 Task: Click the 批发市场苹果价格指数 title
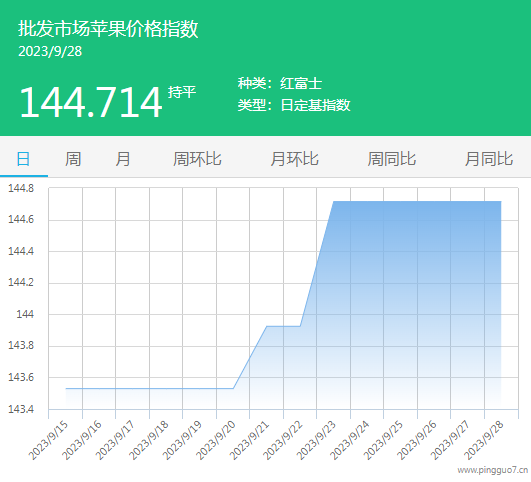click(x=108, y=29)
